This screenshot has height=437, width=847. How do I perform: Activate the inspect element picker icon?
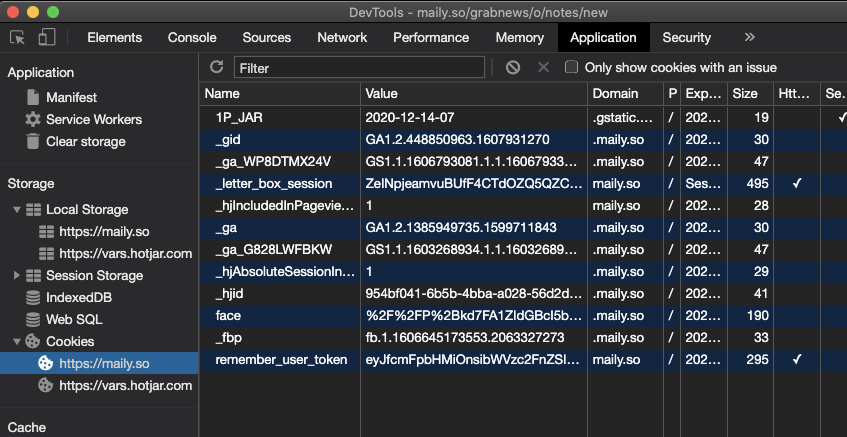(x=17, y=37)
